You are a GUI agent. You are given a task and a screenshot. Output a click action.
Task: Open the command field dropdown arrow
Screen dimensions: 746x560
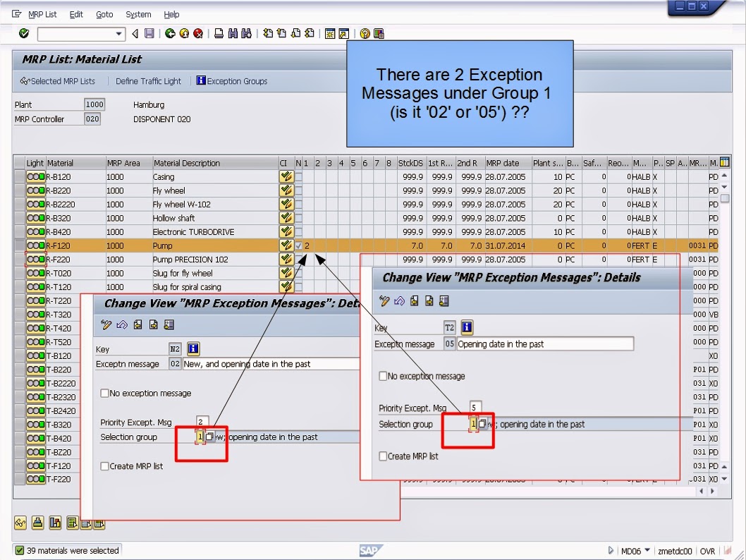pyautogui.click(x=118, y=34)
